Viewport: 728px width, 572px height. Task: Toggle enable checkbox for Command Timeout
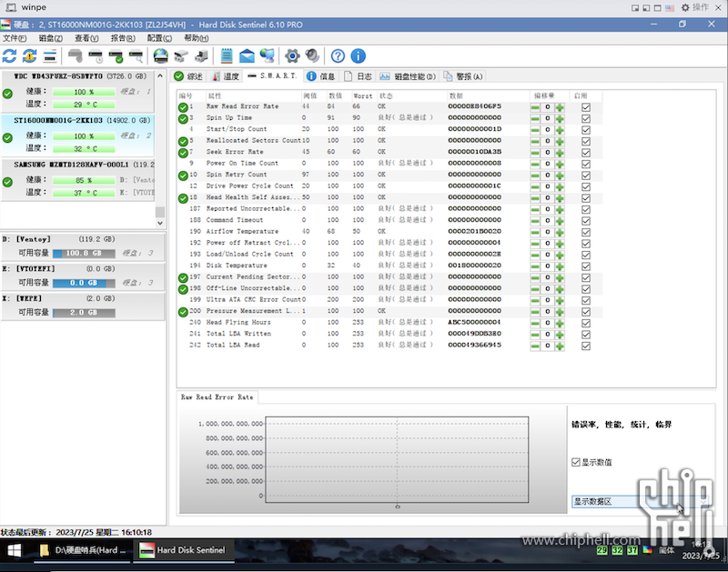pyautogui.click(x=586, y=221)
